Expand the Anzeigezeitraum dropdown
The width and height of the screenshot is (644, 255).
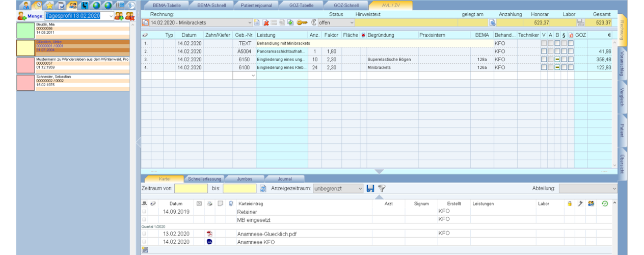(x=359, y=189)
